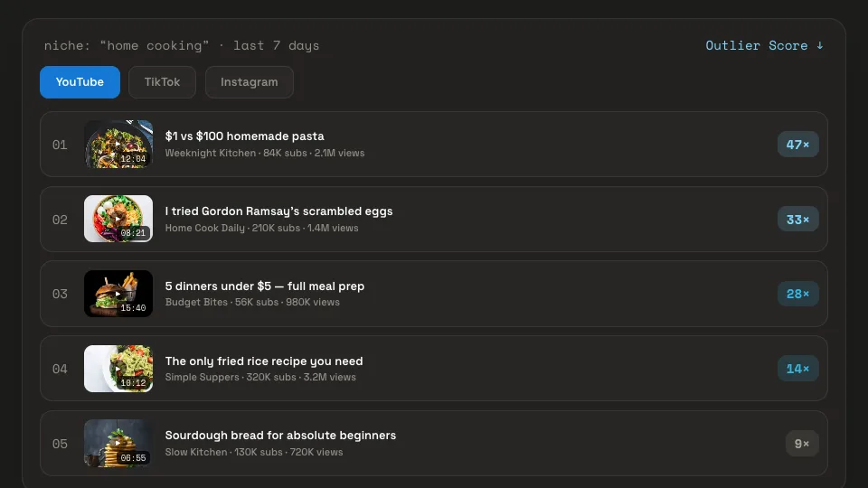
Task: Switch to the TikTok tab
Action: pos(162,82)
